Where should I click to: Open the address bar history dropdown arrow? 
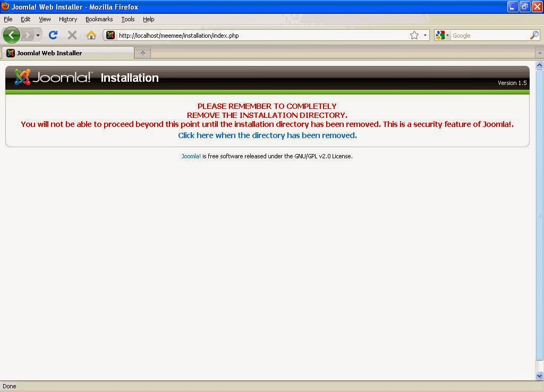tap(425, 36)
